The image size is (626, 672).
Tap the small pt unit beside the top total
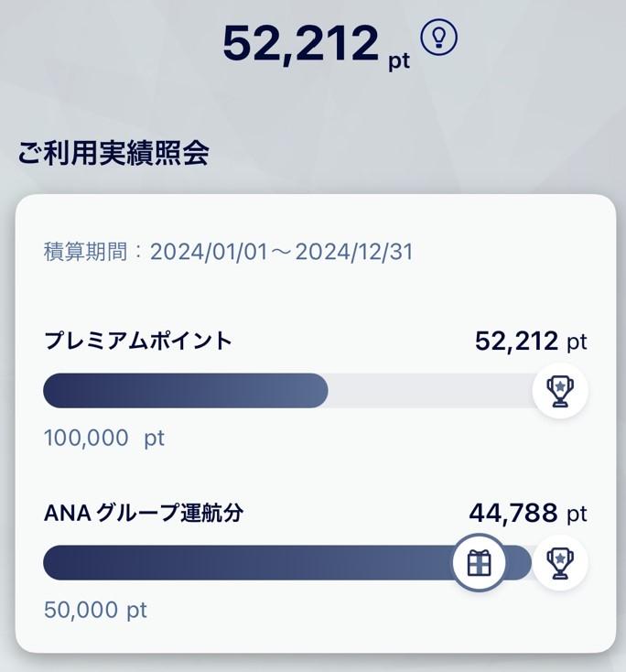click(400, 60)
